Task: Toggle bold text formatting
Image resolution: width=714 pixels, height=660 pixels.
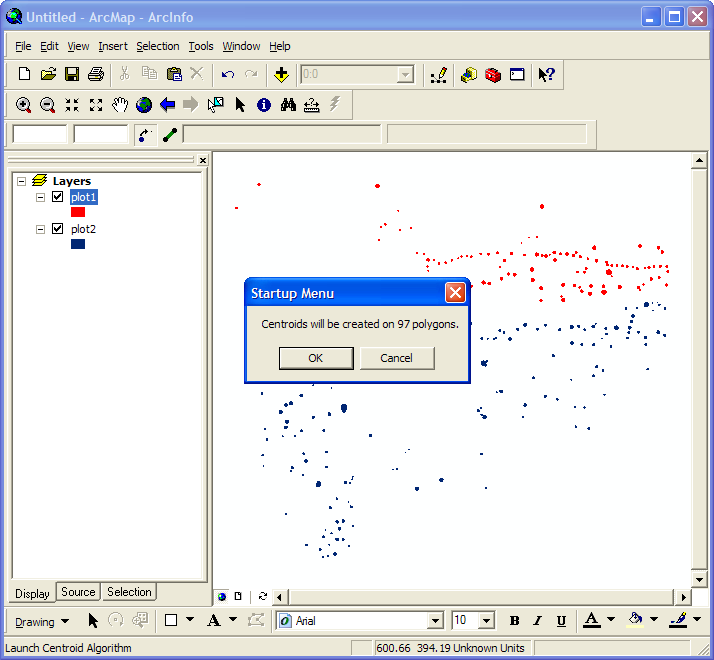Action: [514, 621]
